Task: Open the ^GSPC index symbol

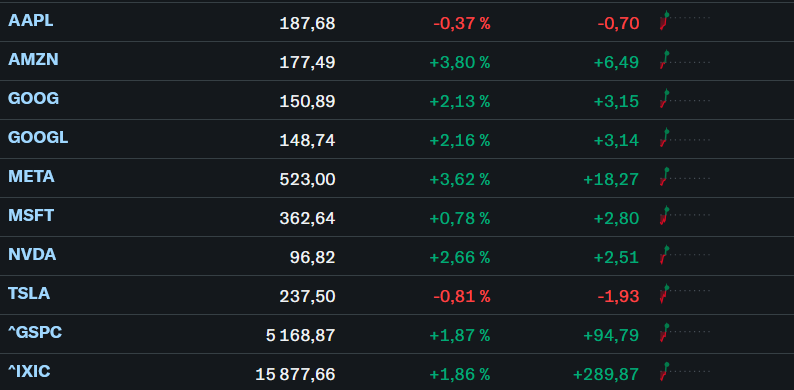Action: coord(35,333)
